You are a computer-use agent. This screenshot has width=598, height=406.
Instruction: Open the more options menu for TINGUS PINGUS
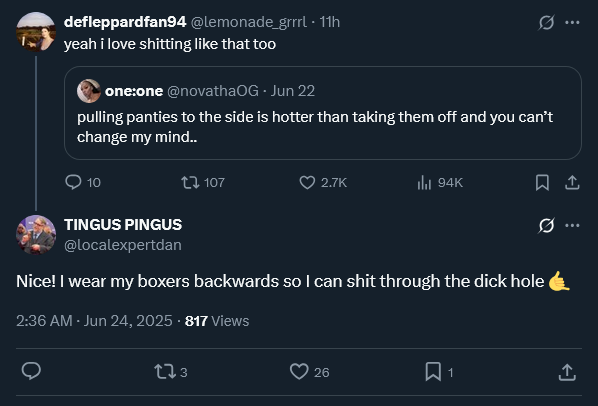pyautogui.click(x=572, y=225)
